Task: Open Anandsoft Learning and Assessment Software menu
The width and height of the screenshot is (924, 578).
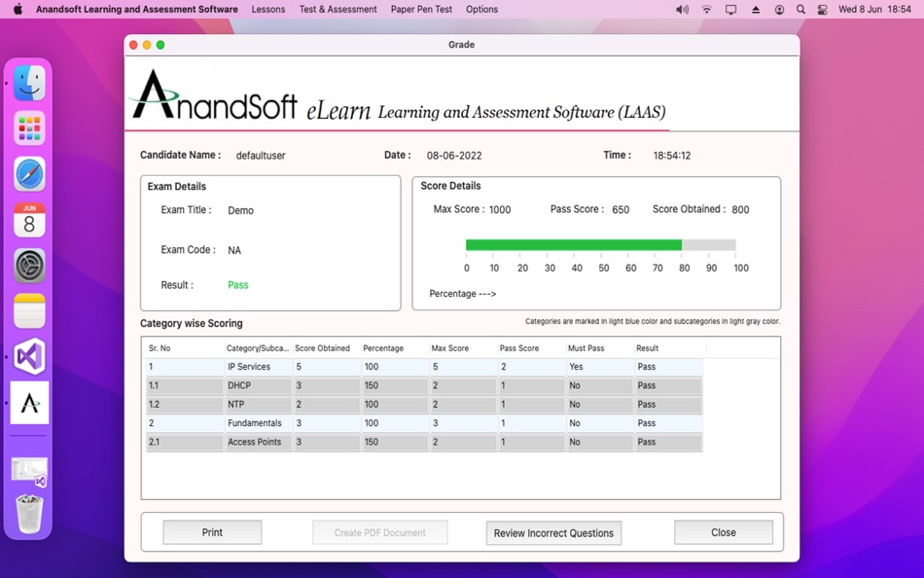Action: [x=137, y=10]
